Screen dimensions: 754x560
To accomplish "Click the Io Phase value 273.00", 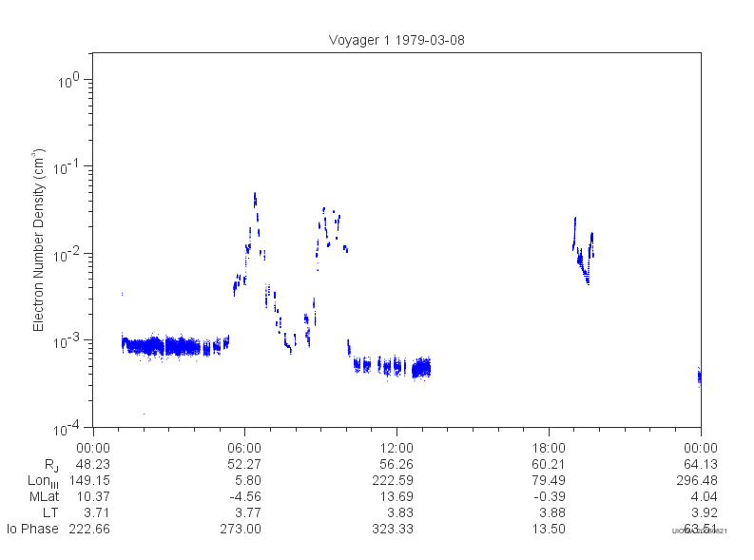I will [x=241, y=529].
